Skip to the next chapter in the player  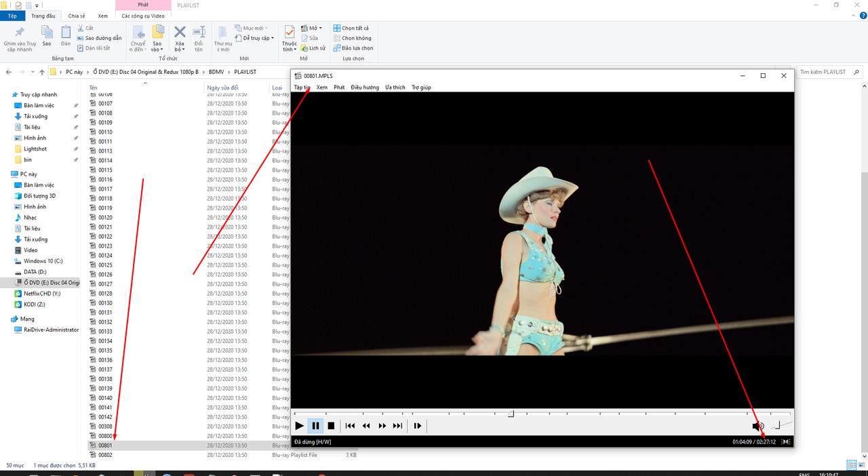(x=397, y=426)
